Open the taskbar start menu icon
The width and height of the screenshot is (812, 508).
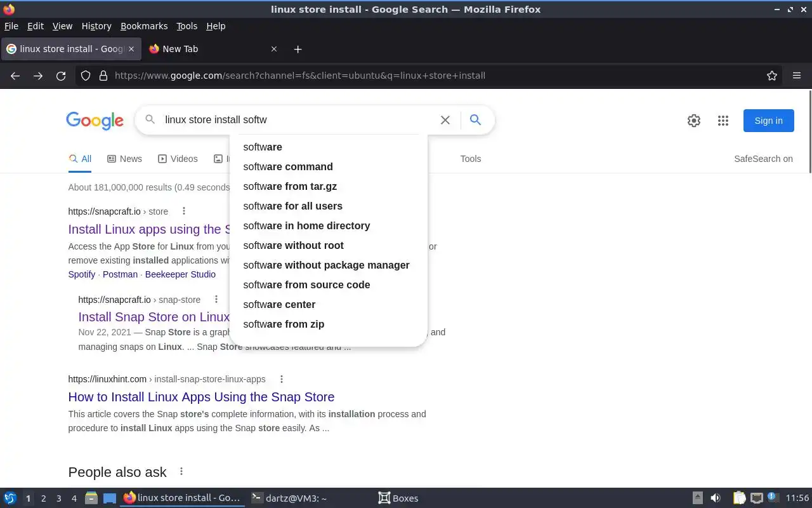coord(10,498)
